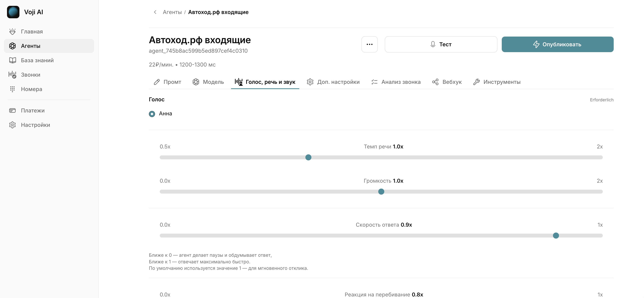This screenshot has width=644, height=298.
Task: Switch to the Инструменты tab
Action: click(x=497, y=82)
